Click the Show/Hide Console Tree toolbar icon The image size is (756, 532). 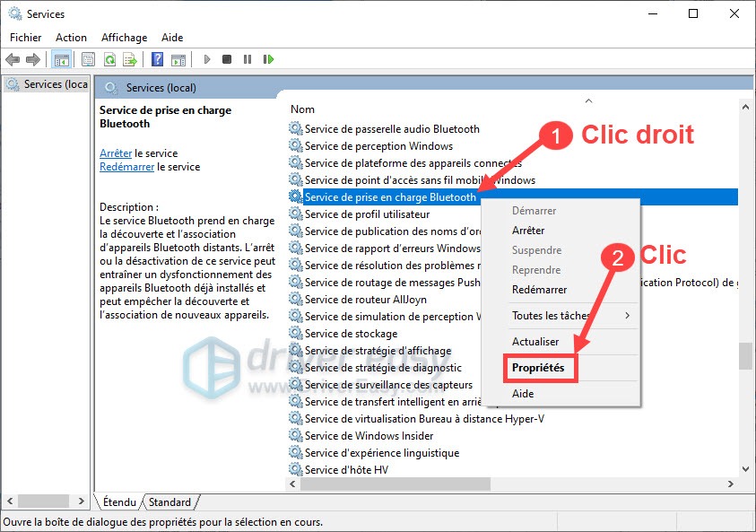click(x=61, y=59)
